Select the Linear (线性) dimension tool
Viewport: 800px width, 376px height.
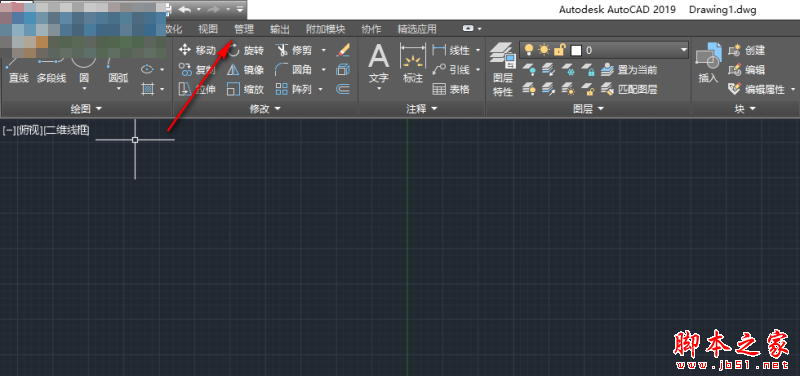click(x=452, y=50)
